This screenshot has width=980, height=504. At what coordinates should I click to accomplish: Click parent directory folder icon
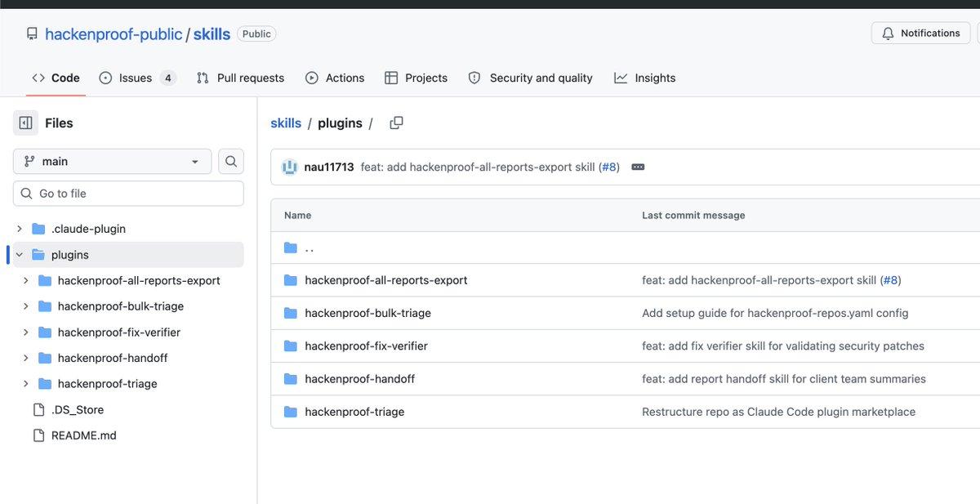click(x=291, y=248)
